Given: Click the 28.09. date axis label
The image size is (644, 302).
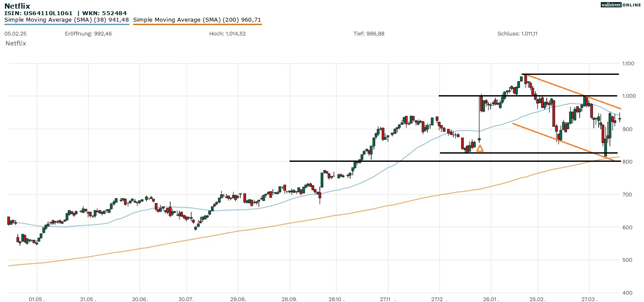Looking at the screenshot, I should coord(290,299).
